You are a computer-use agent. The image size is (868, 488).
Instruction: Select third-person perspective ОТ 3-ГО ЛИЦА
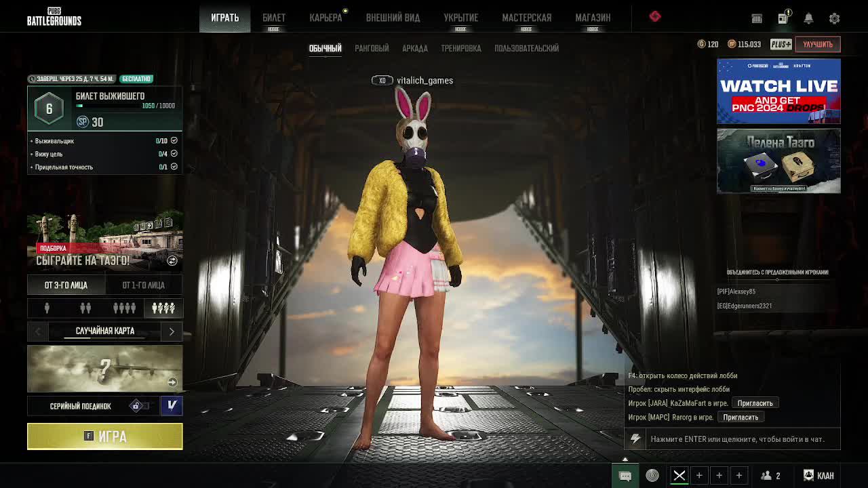click(x=66, y=285)
